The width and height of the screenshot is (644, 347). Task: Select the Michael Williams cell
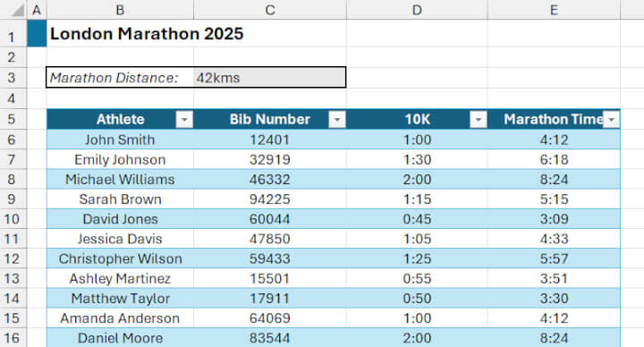pos(120,179)
